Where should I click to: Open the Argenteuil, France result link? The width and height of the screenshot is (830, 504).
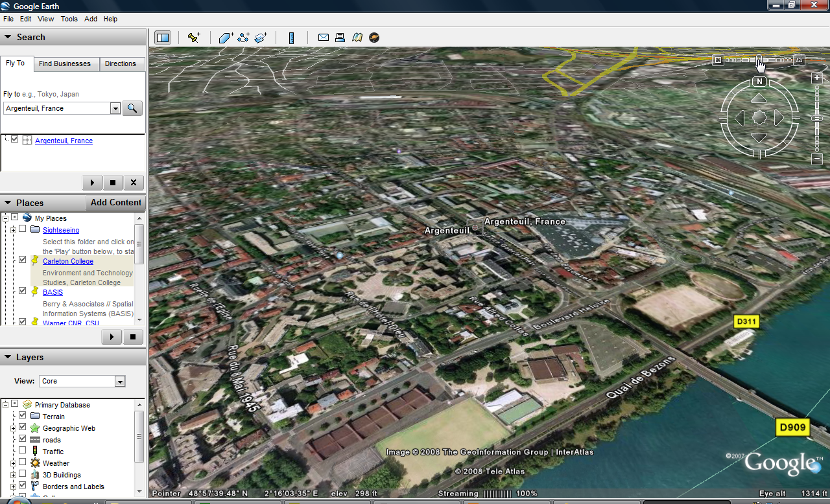(64, 141)
